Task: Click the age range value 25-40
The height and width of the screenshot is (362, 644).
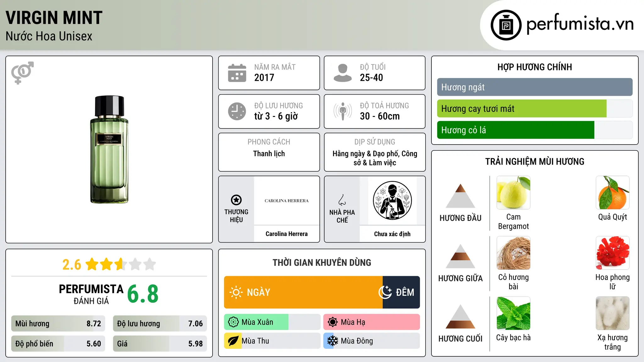Action: [371, 78]
